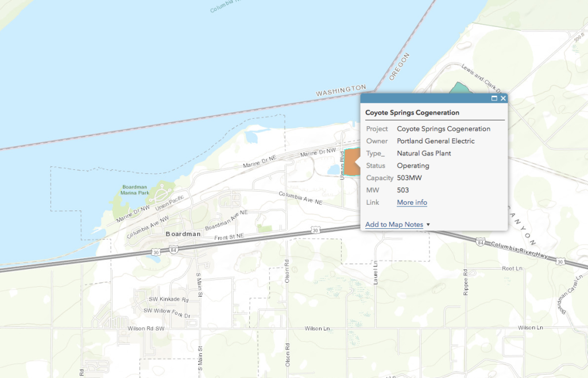Click the small blue pond beside Ulman Blvd
588x378 pixels.
coord(333,170)
